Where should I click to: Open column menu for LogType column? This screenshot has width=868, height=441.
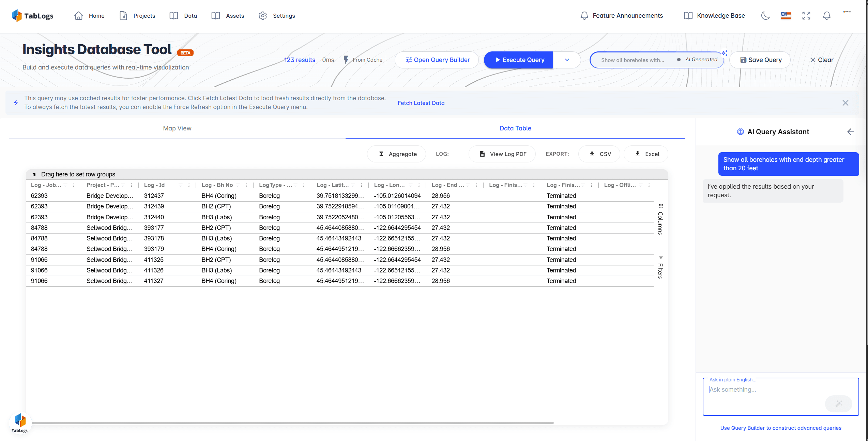(x=304, y=185)
